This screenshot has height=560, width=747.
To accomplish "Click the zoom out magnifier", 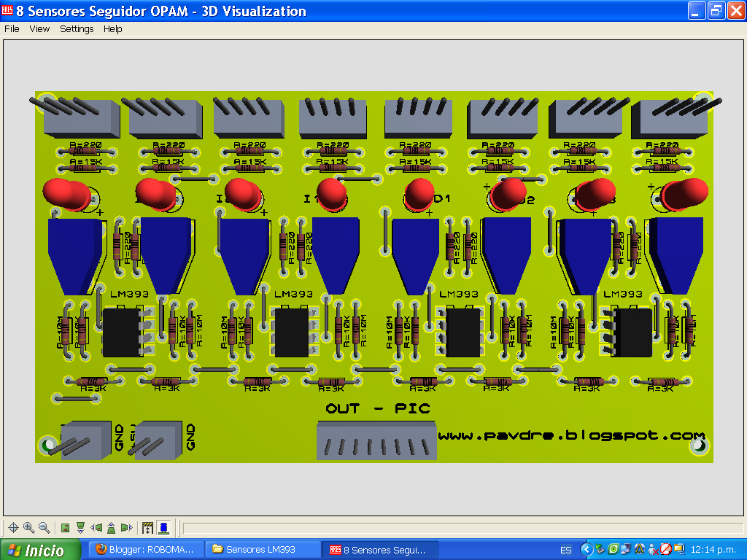I will click(44, 528).
